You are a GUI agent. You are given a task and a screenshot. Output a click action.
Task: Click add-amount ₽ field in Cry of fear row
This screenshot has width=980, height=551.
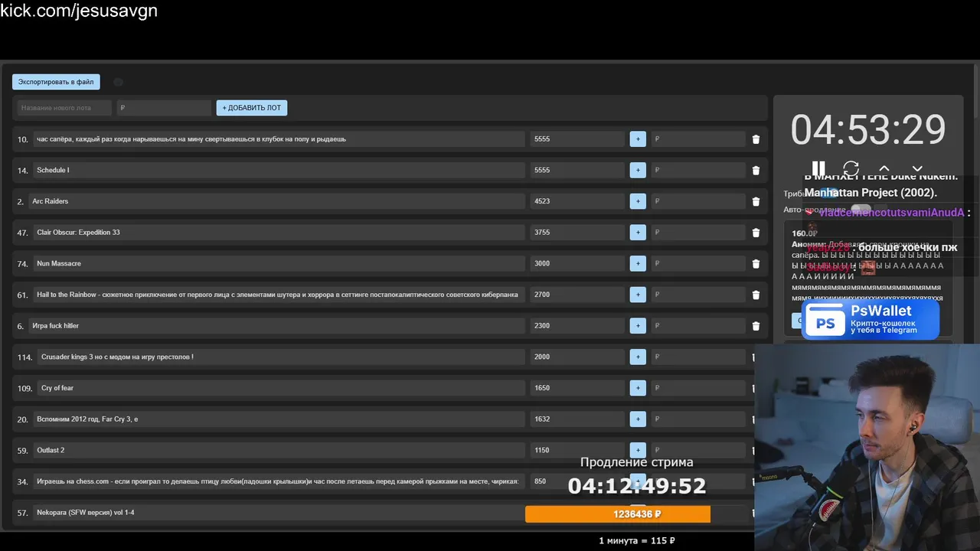[x=698, y=388]
